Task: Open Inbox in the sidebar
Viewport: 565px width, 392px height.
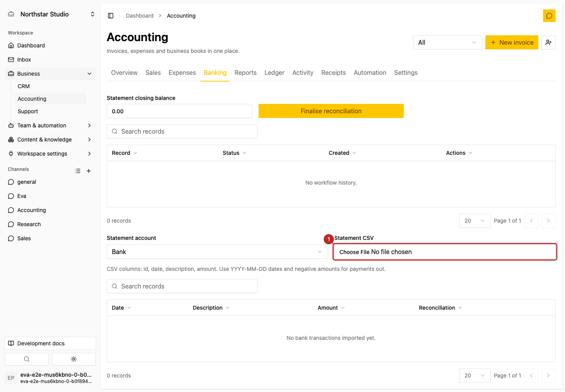Action: tap(50, 60)
